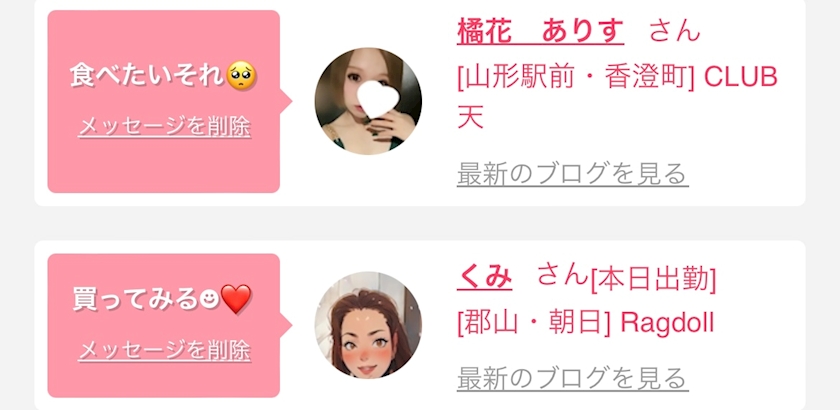View latest blog of くみ

tap(572, 378)
